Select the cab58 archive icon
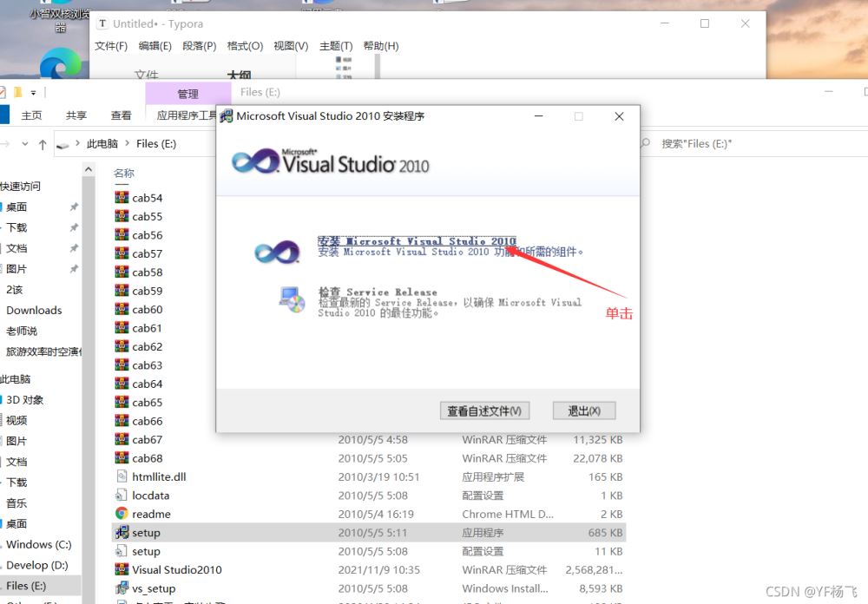The height and width of the screenshot is (604, 868). (122, 272)
